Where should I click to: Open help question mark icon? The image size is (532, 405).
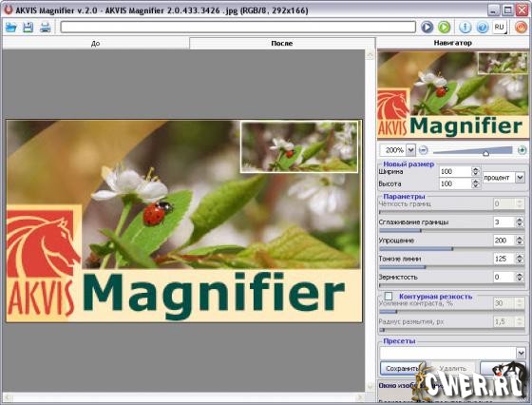coord(483,27)
